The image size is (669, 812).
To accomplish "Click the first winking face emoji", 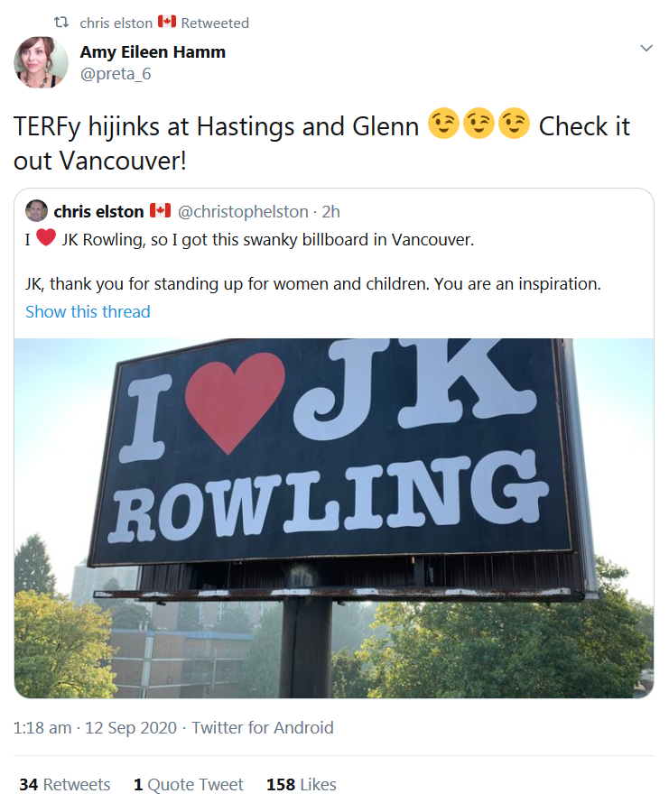I will pos(443,124).
